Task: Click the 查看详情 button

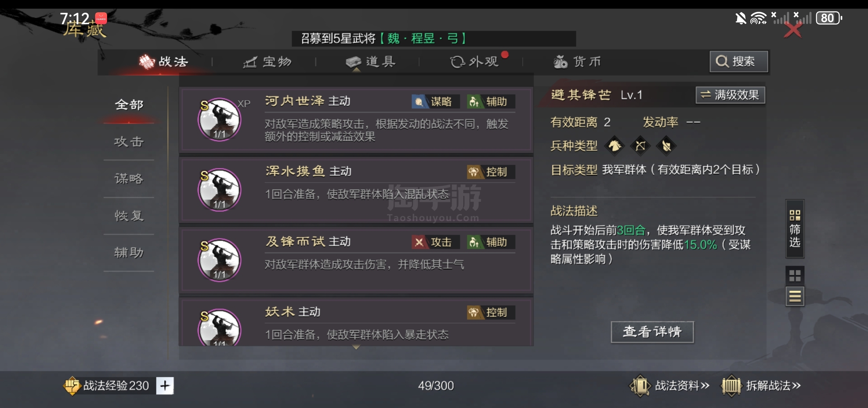Action: (x=652, y=332)
